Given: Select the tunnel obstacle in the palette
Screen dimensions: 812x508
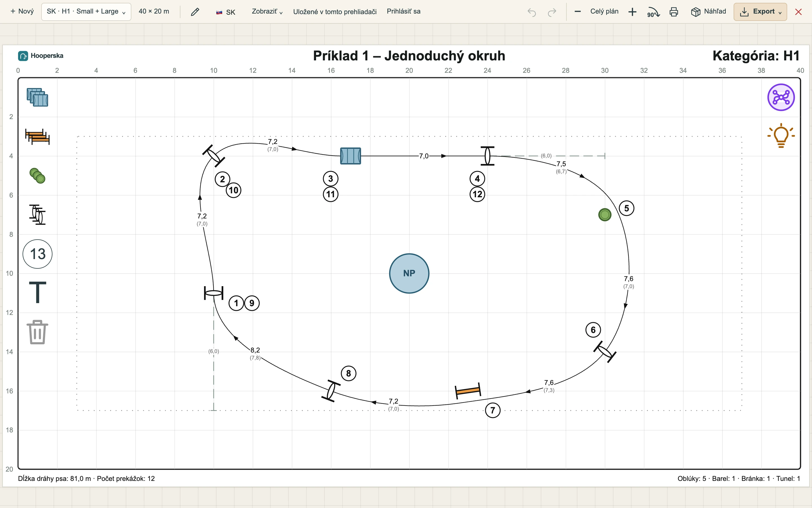Looking at the screenshot, I should pos(37,97).
